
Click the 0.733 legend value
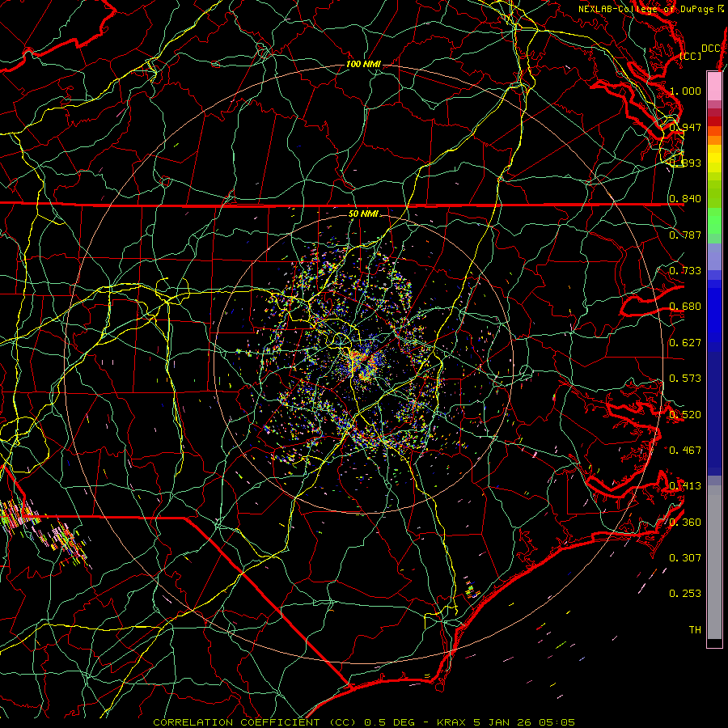[x=685, y=271]
